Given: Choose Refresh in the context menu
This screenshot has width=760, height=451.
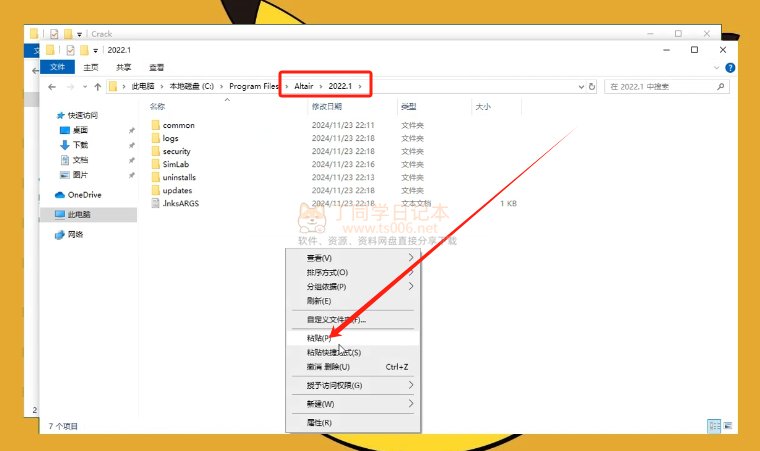Looking at the screenshot, I should click(x=353, y=301).
